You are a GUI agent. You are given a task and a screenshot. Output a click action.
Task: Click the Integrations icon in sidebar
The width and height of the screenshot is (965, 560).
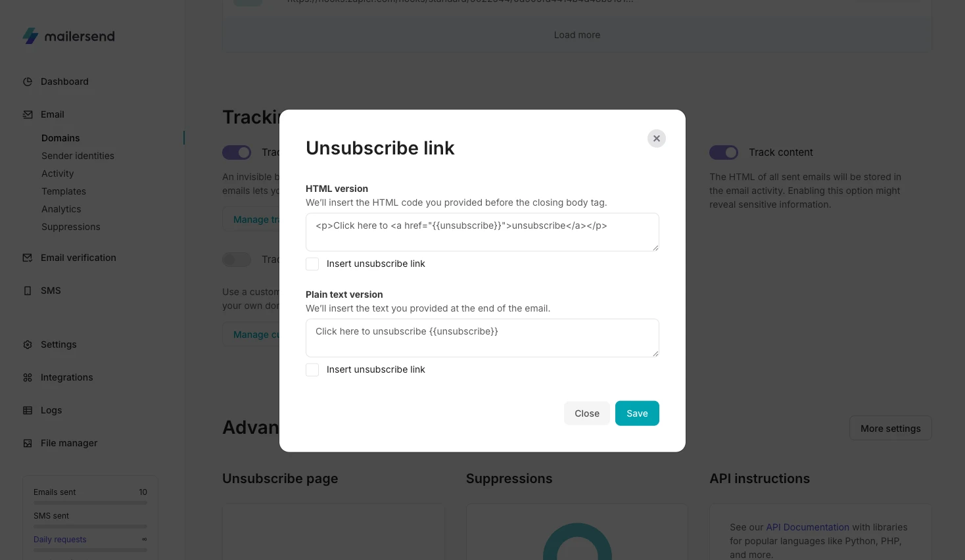28,377
